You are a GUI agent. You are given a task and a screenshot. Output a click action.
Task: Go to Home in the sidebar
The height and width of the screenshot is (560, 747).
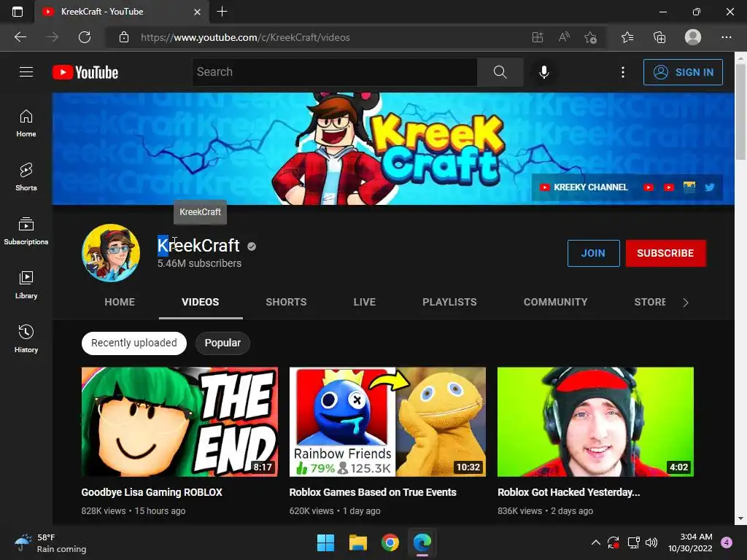(26, 123)
